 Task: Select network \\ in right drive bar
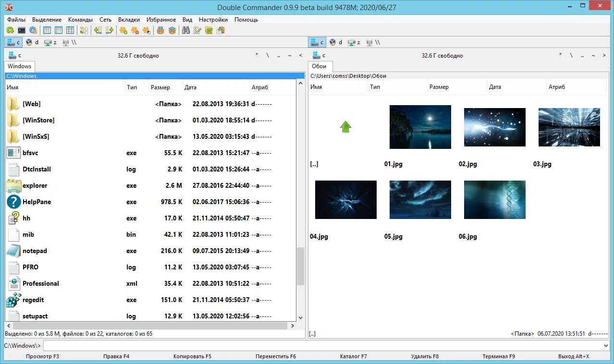pyautogui.click(x=373, y=42)
